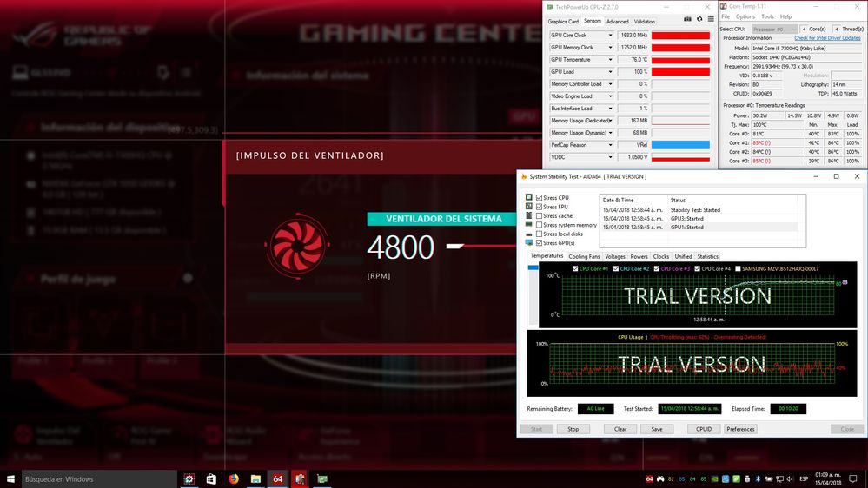Screen dimensions: 868x488
Task: Open VDDC sensor dropdown
Action: click(611, 157)
